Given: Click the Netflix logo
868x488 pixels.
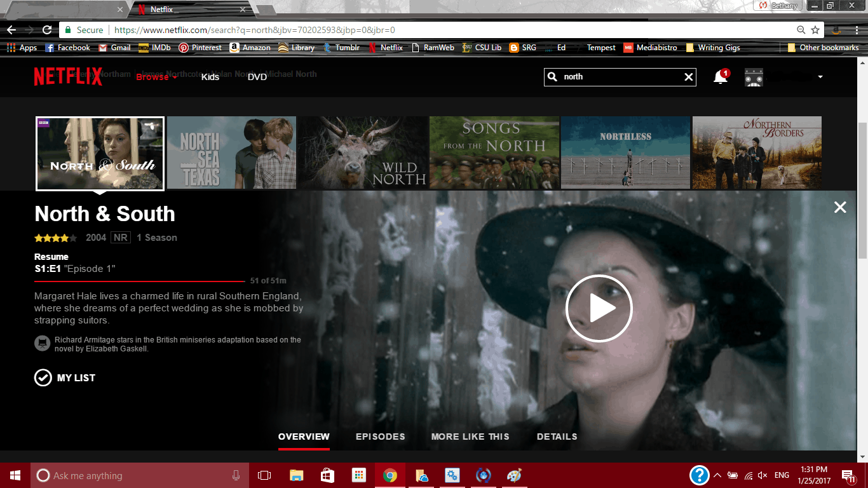Looking at the screenshot, I should click(x=68, y=76).
